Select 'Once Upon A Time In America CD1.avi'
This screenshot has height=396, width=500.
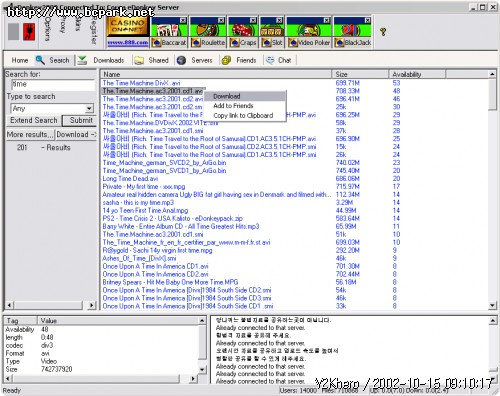(x=155, y=266)
